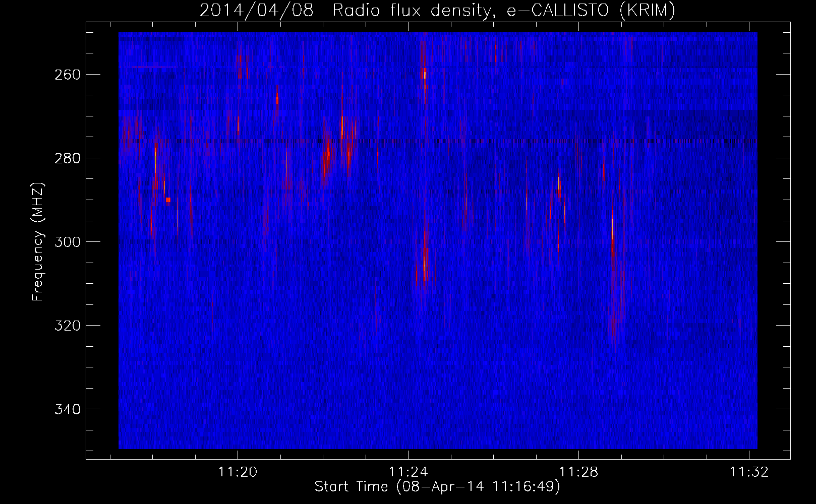Click the 'Frequency (MHZ)' axis label

38,242
